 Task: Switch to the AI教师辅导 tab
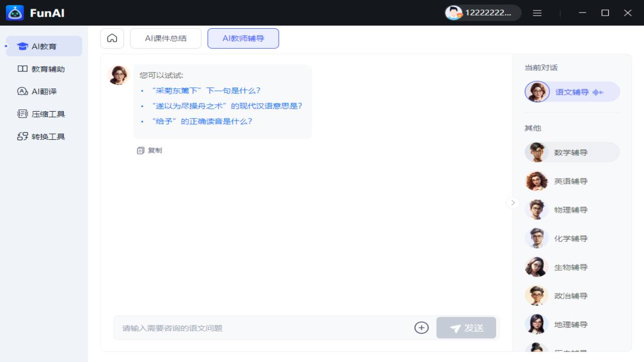point(243,38)
